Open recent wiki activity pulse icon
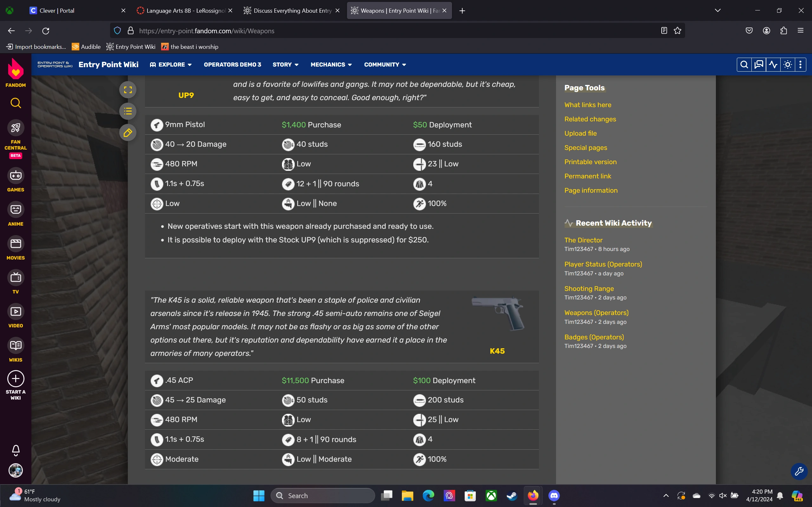812x507 pixels. pyautogui.click(x=773, y=64)
